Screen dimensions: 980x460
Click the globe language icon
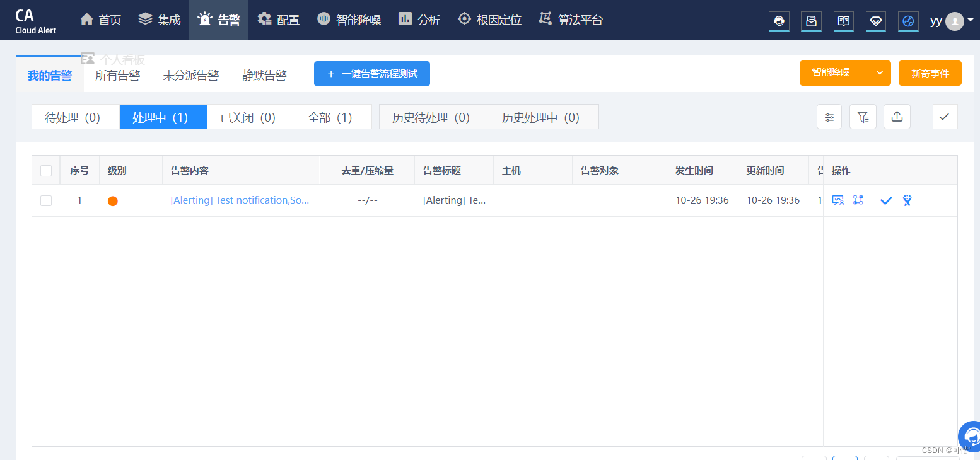(908, 21)
